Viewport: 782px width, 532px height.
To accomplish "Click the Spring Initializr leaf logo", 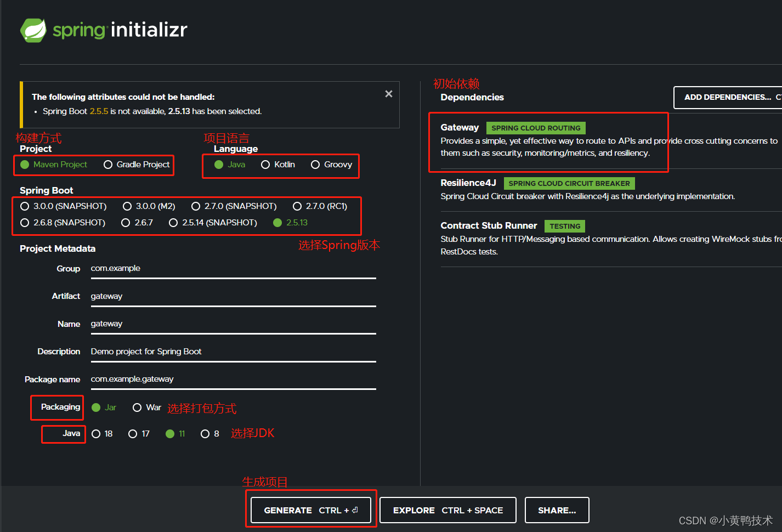I will tap(34, 30).
